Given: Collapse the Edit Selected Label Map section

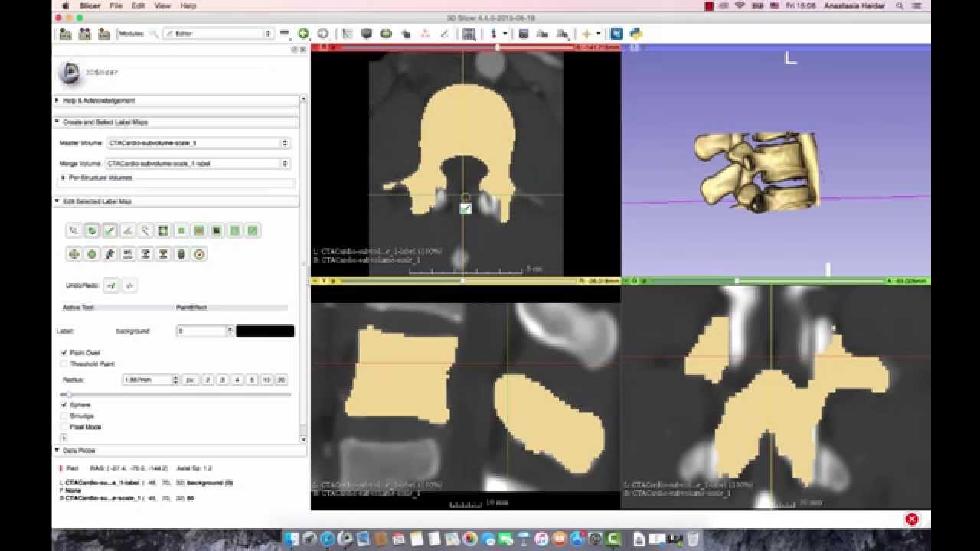Looking at the screenshot, I should click(176, 201).
